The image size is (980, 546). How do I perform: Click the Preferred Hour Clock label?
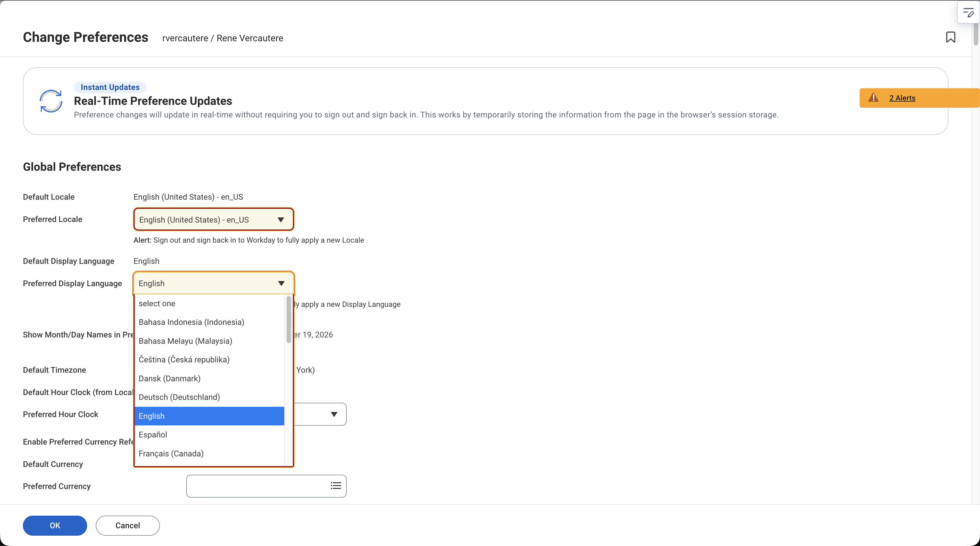click(60, 414)
